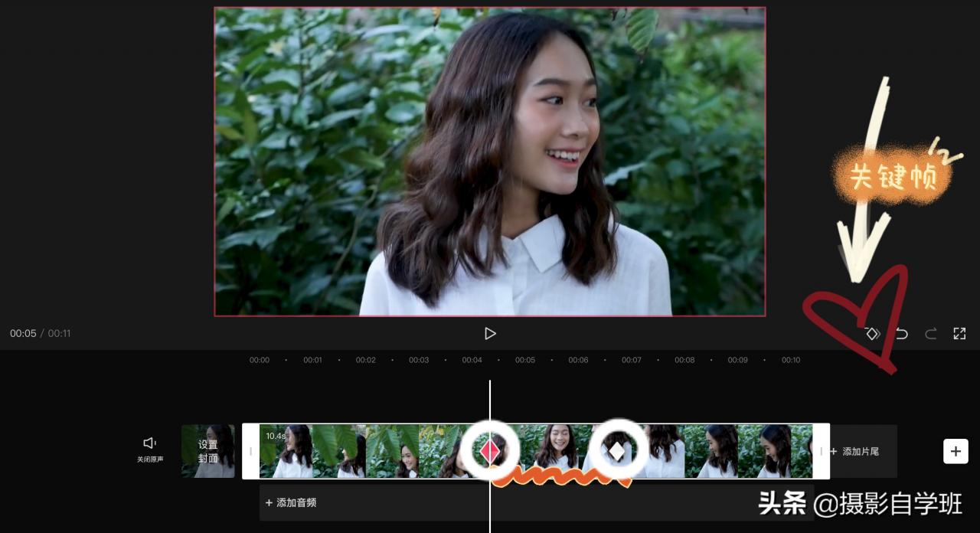The image size is (980, 533).
Task: Select the white keyframe diamond on clip
Action: tap(617, 451)
